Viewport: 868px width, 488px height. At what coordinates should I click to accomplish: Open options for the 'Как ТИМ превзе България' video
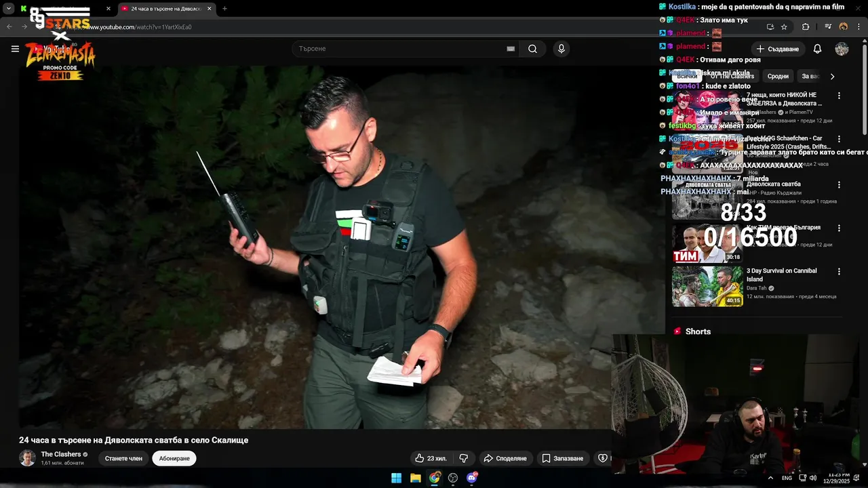[x=839, y=228]
